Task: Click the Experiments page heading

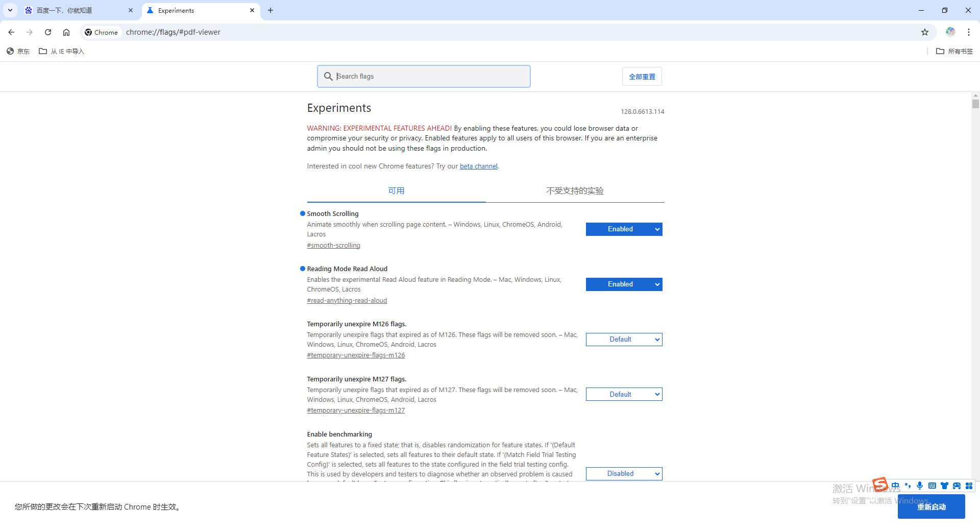Action: tap(339, 108)
